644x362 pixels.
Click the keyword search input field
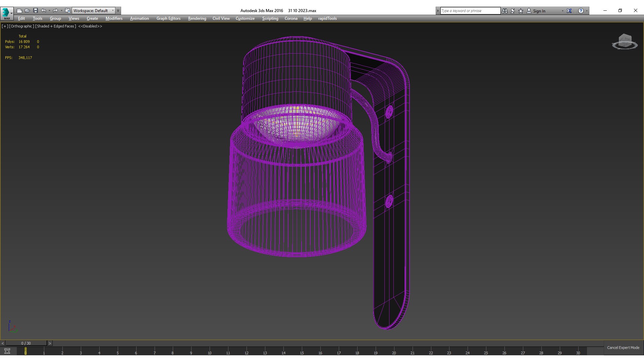(x=470, y=11)
